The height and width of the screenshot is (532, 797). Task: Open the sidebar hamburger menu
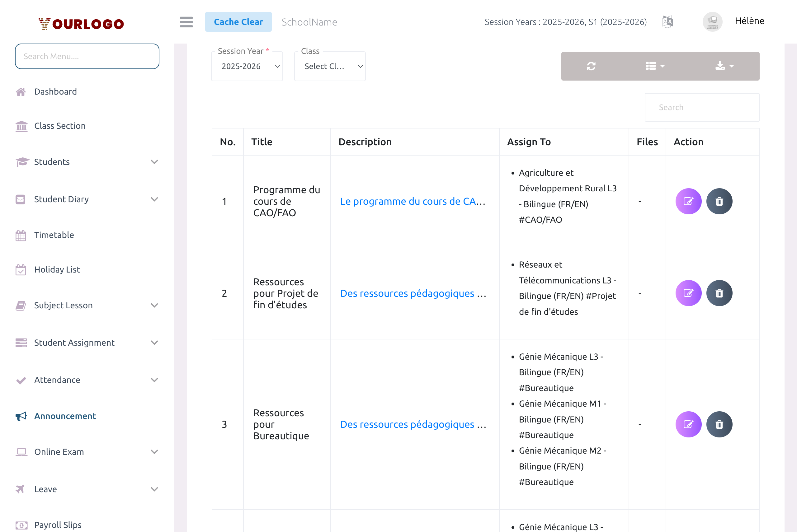point(186,22)
